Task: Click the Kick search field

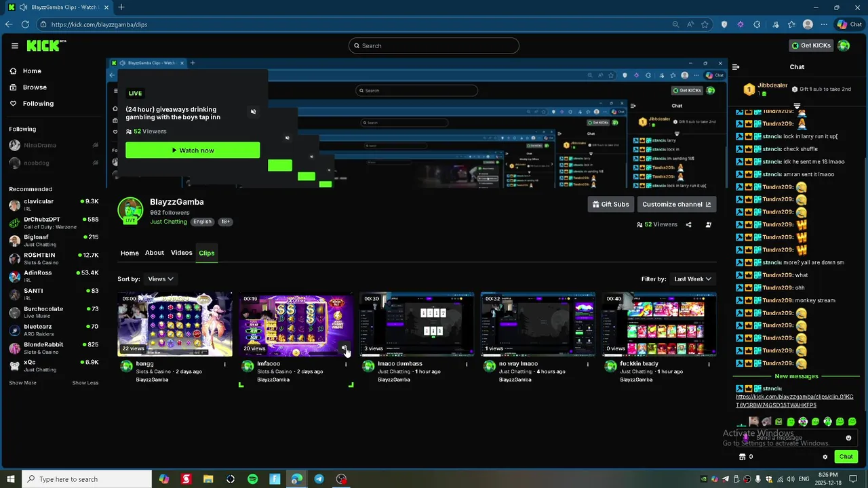Action: (434, 45)
